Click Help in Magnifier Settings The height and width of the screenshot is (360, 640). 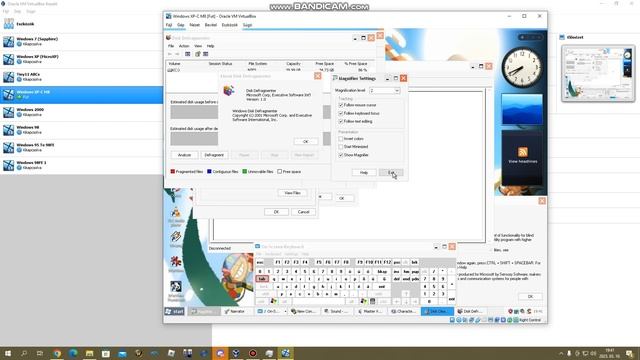(x=364, y=173)
